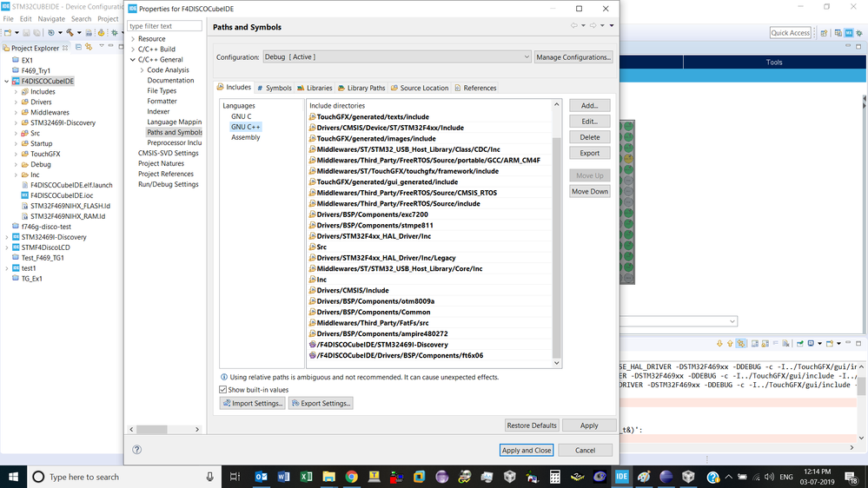Click the forward navigation arrow in dialog header

(x=593, y=25)
